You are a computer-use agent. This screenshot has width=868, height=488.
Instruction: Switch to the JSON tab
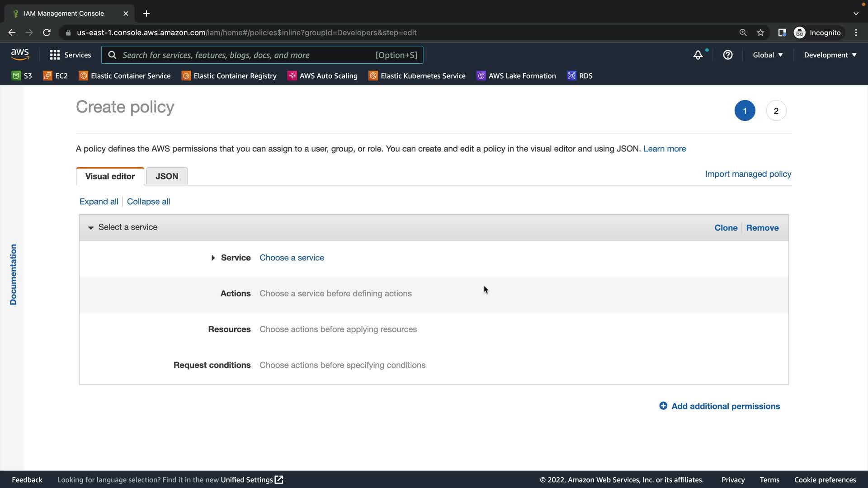tap(167, 177)
